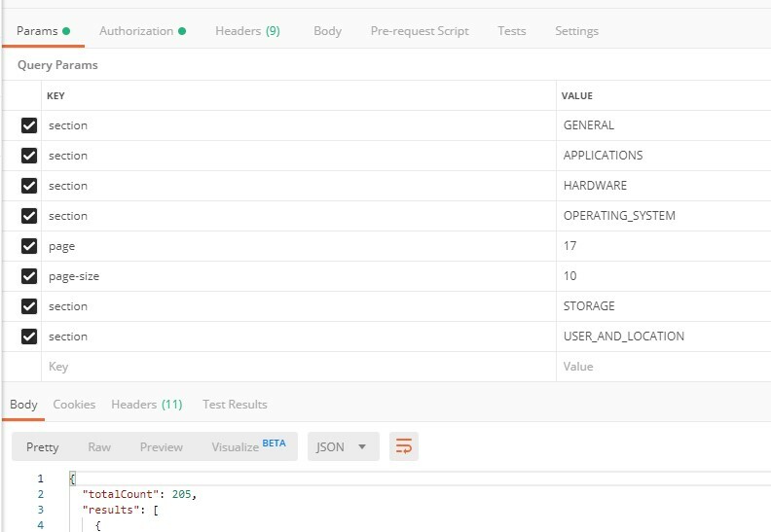
Task: Click the GENERAL value cell
Action: coord(663,125)
